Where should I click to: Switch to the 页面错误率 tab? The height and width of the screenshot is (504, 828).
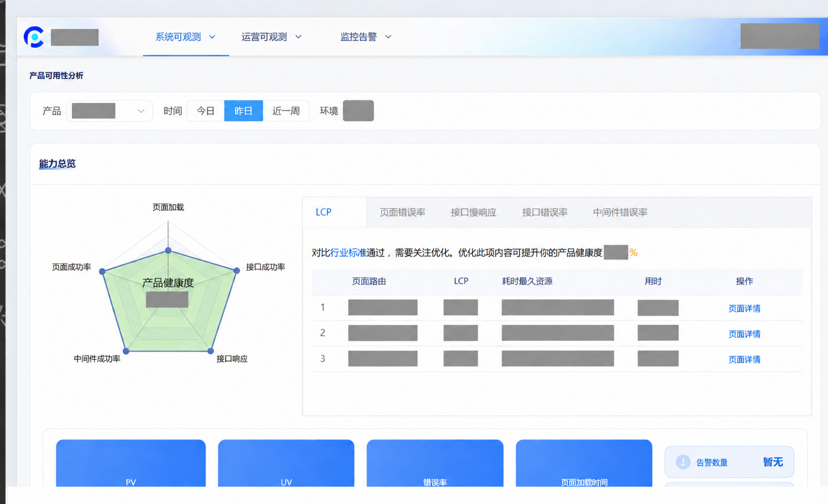[402, 212]
